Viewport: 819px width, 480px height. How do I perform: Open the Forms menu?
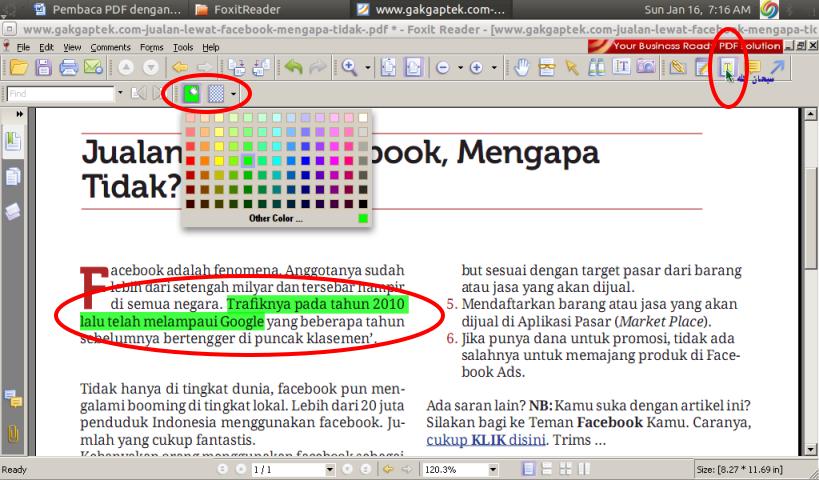pyautogui.click(x=151, y=47)
